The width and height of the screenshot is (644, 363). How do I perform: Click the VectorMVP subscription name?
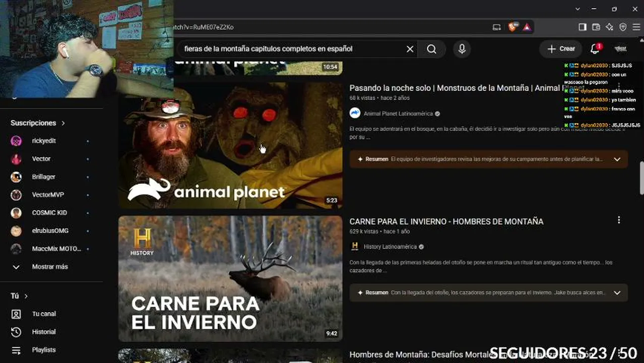48,195
